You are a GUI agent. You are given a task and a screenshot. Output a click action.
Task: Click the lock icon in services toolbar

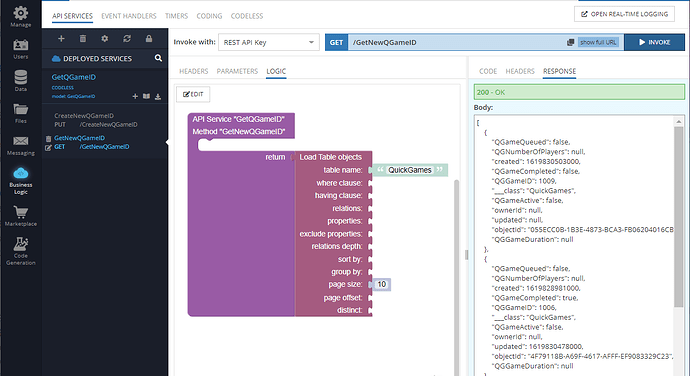(149, 39)
